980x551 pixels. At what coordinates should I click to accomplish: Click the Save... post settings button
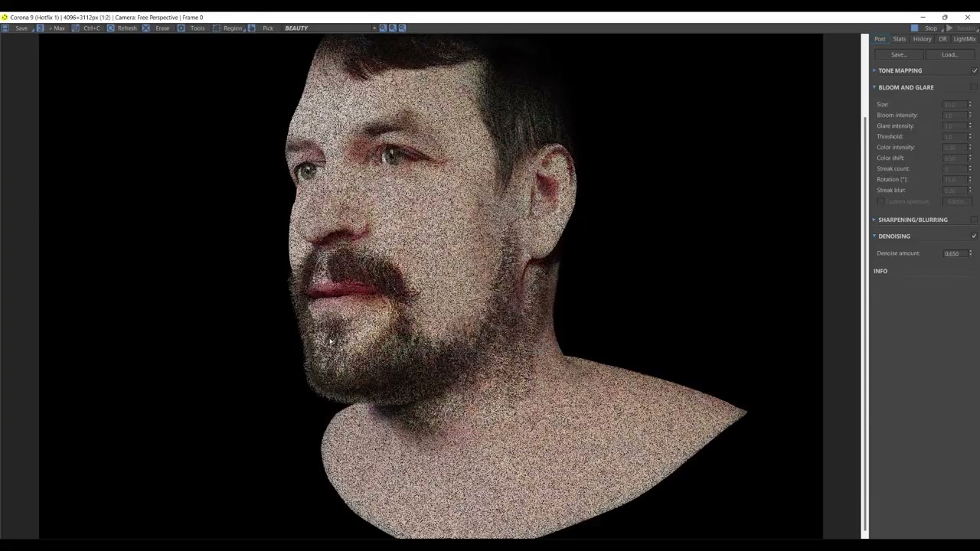(899, 54)
